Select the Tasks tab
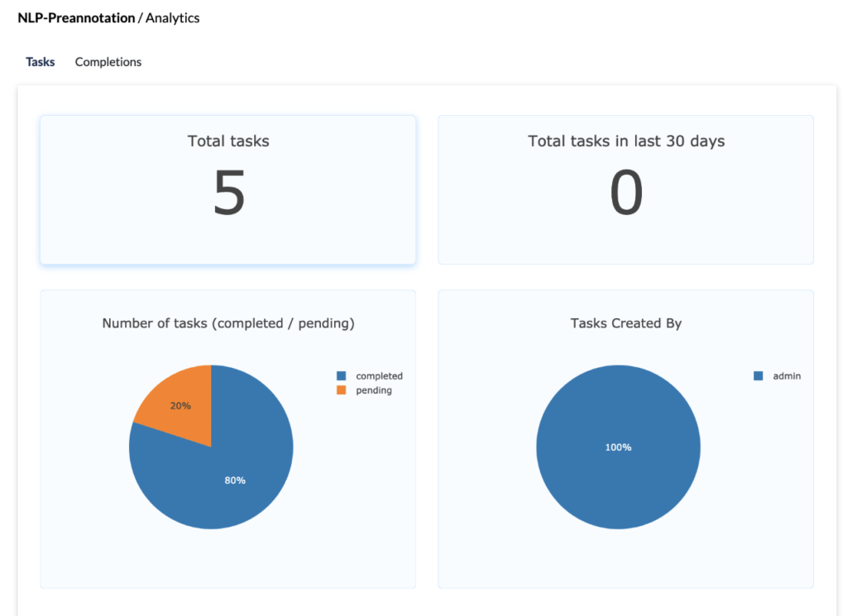 [x=40, y=61]
